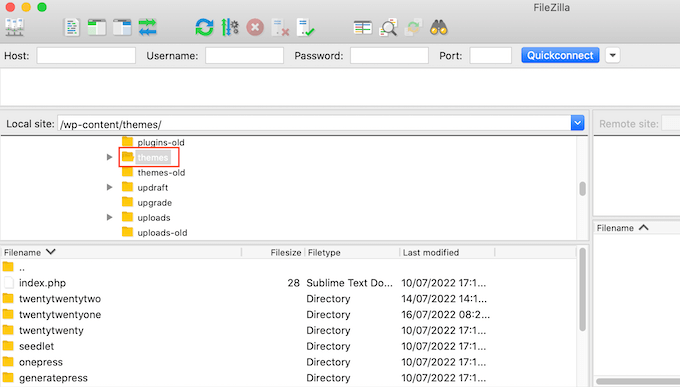
Task: Open directory listing filters icon
Action: [x=363, y=28]
